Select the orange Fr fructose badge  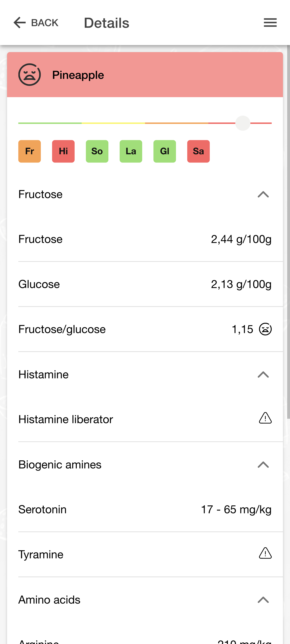[30, 151]
